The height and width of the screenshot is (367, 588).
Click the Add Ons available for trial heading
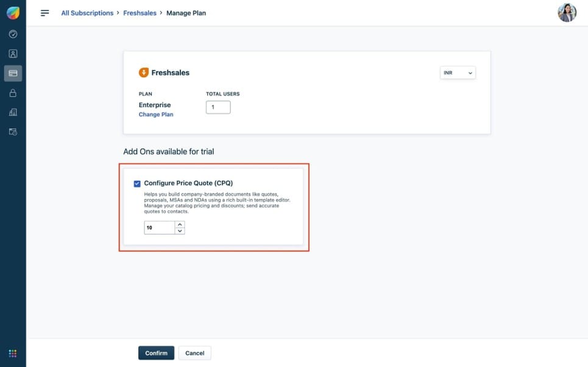[168, 152]
